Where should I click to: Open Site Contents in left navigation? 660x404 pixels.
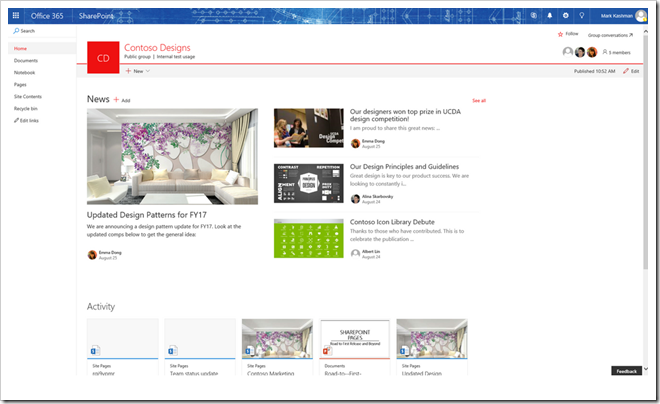pos(28,96)
